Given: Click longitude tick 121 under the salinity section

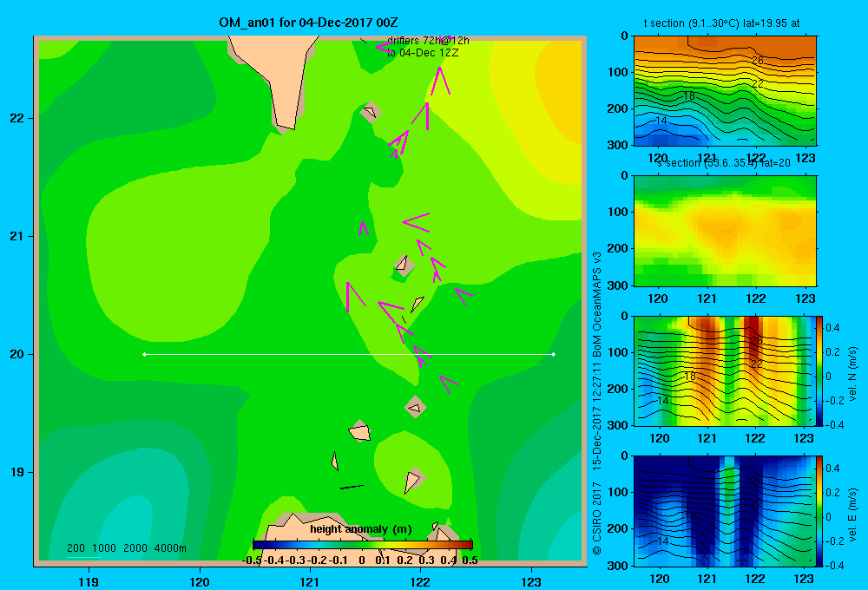Looking at the screenshot, I should (x=707, y=298).
